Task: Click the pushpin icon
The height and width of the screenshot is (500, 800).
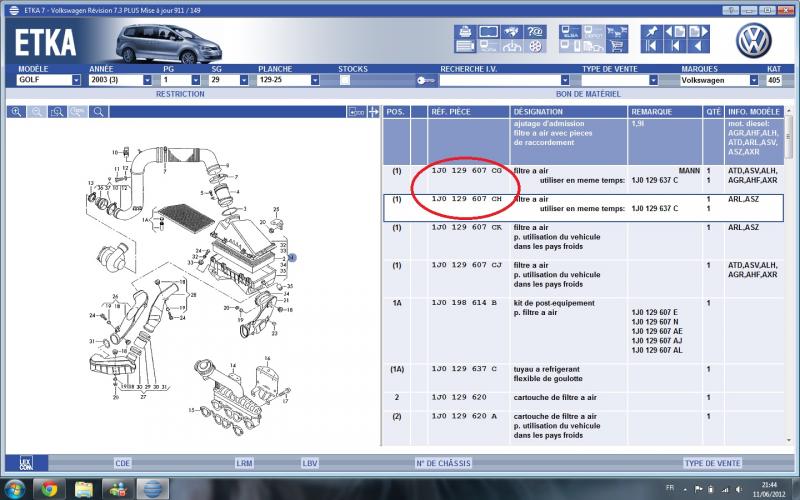Action: pyautogui.click(x=652, y=32)
